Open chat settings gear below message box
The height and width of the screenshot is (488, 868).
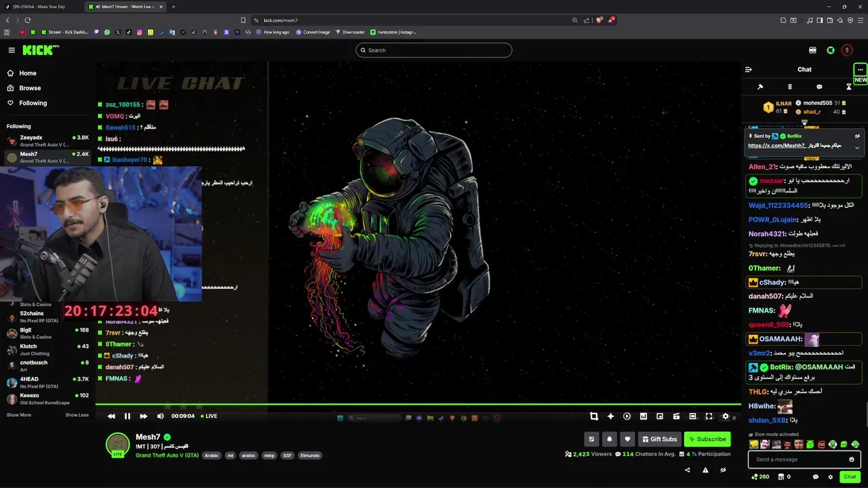pyautogui.click(x=830, y=476)
